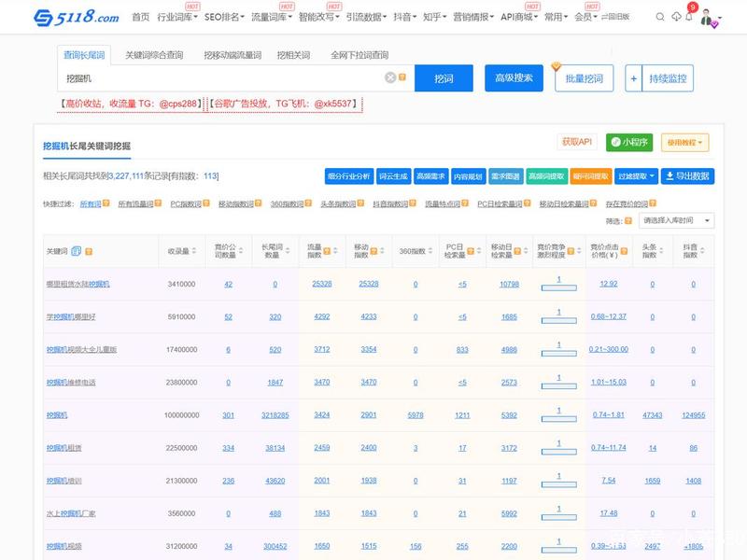Viewport: 747px width, 560px height.
Task: Click the help icon in 竞价点击价格 column header
Action: 624,251
